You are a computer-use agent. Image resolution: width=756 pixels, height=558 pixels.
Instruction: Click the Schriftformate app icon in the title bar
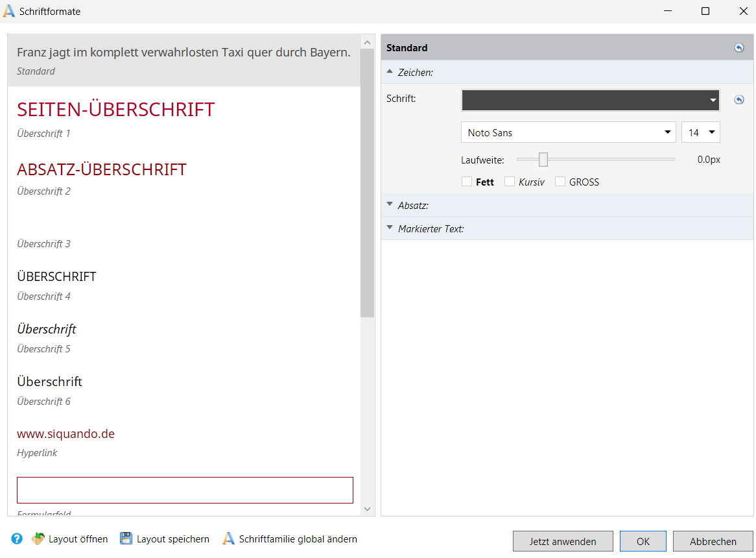(x=9, y=11)
